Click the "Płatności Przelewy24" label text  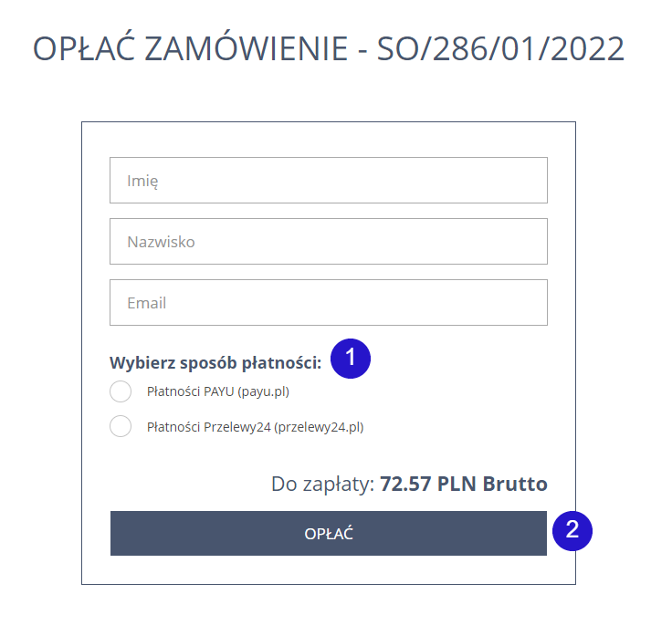coord(208,426)
